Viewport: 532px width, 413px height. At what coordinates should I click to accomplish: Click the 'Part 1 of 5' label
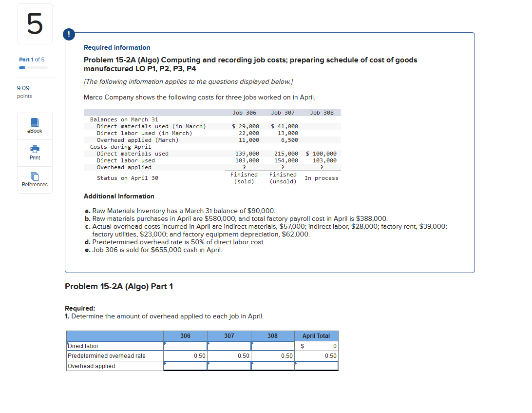coord(32,59)
